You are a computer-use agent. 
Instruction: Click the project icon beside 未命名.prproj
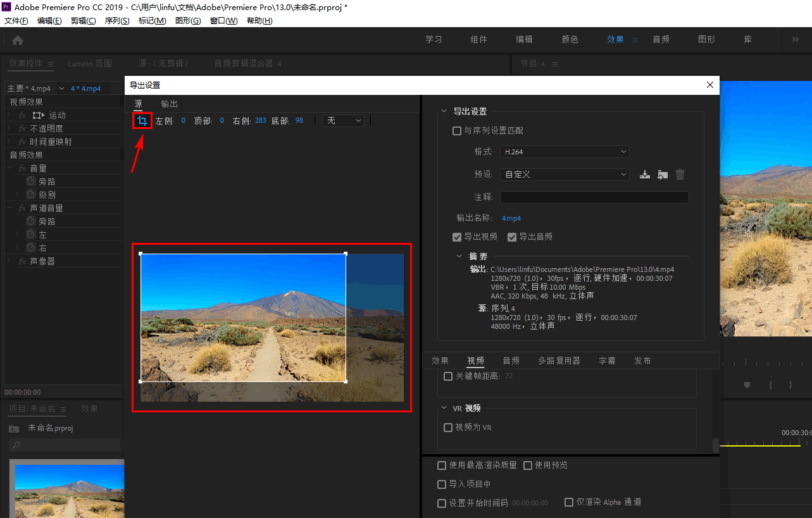(x=14, y=428)
